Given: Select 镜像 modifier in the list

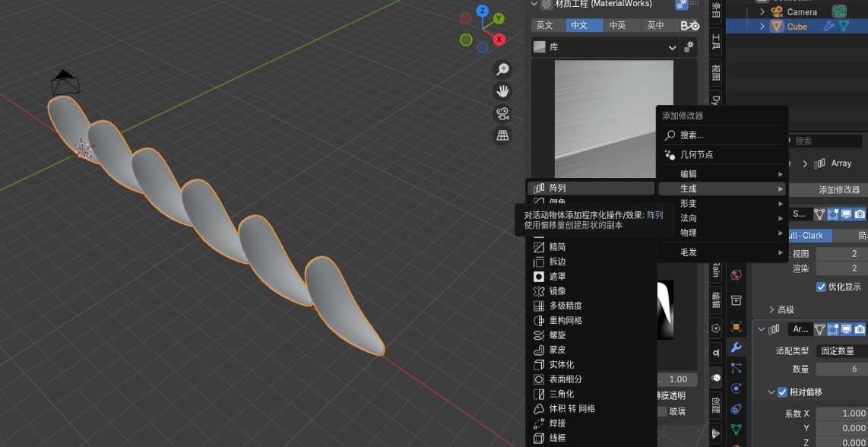Looking at the screenshot, I should [x=558, y=291].
